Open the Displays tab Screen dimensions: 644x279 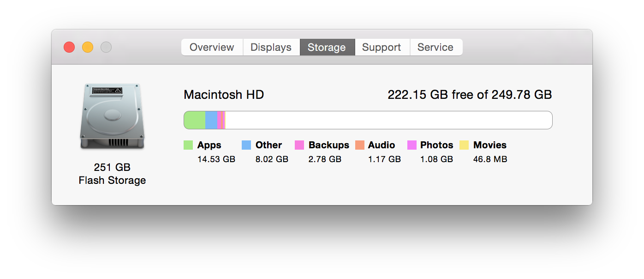click(271, 47)
